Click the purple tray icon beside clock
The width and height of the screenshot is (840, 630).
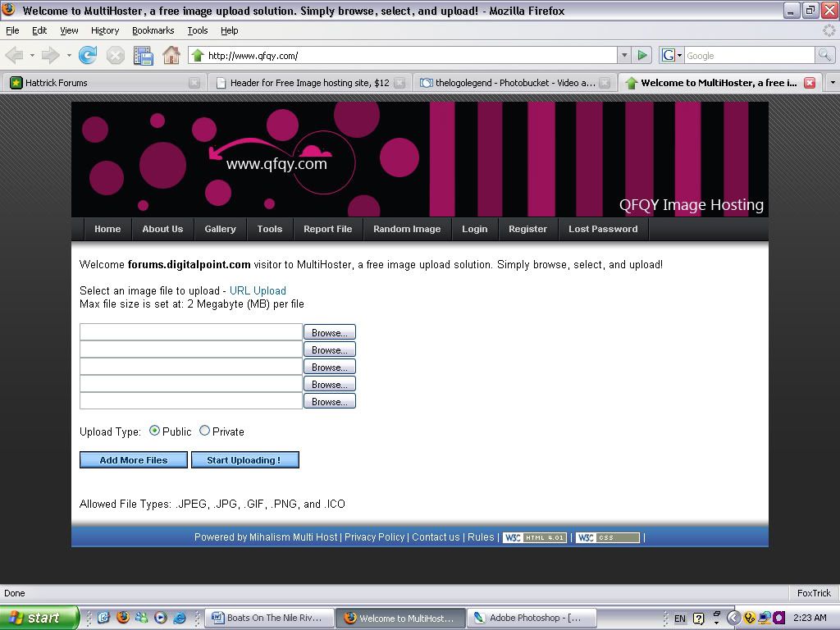click(778, 619)
